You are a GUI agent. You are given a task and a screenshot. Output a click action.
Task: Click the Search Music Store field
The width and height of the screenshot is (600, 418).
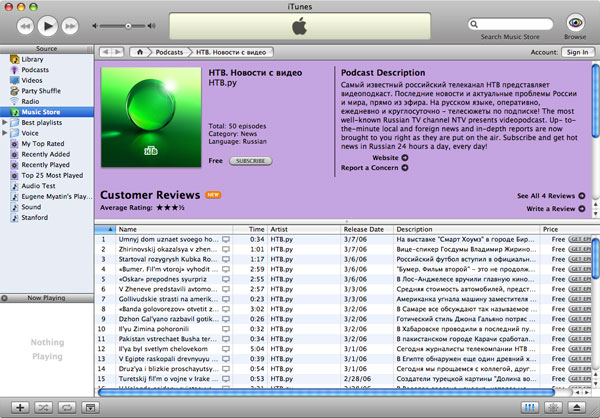click(515, 23)
